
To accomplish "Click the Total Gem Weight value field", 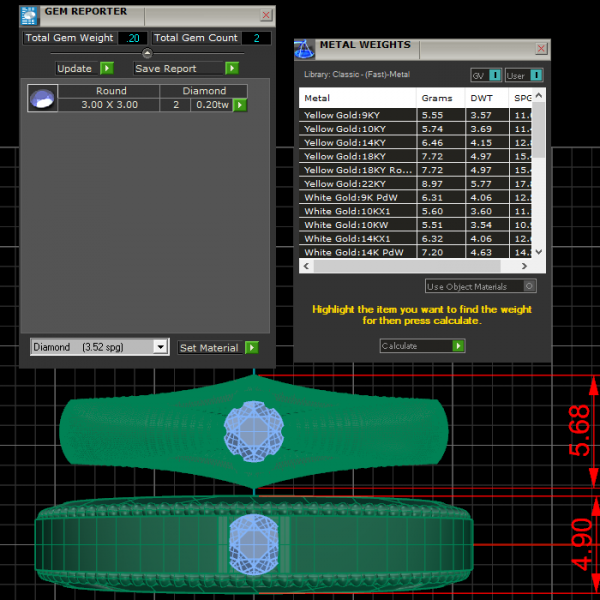I will 132,38.
